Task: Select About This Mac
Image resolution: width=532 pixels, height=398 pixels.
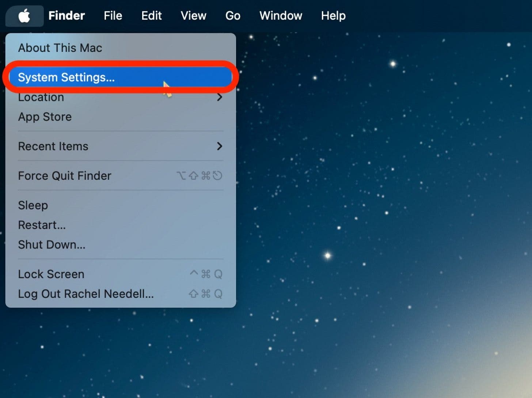Action: click(x=60, y=48)
